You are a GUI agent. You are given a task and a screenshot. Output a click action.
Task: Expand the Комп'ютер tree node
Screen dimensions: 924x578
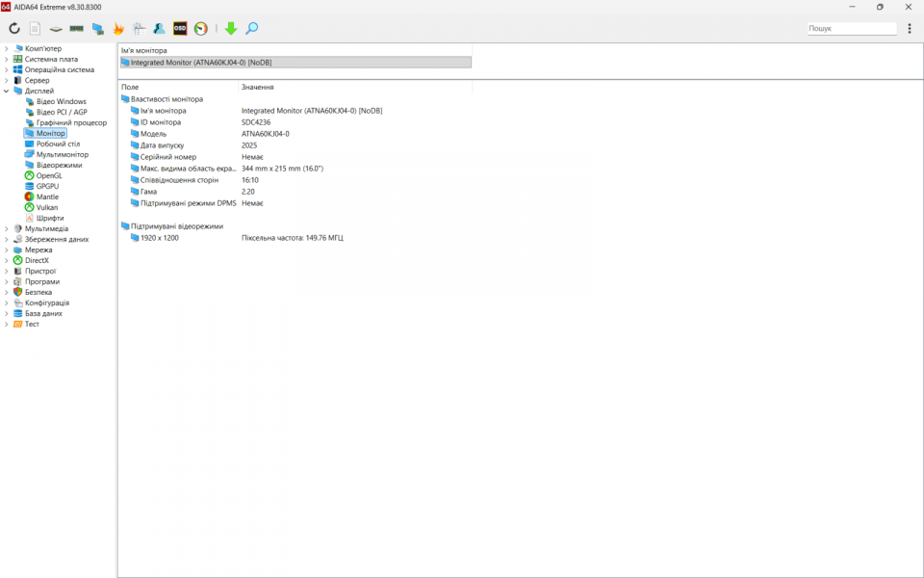click(x=6, y=48)
